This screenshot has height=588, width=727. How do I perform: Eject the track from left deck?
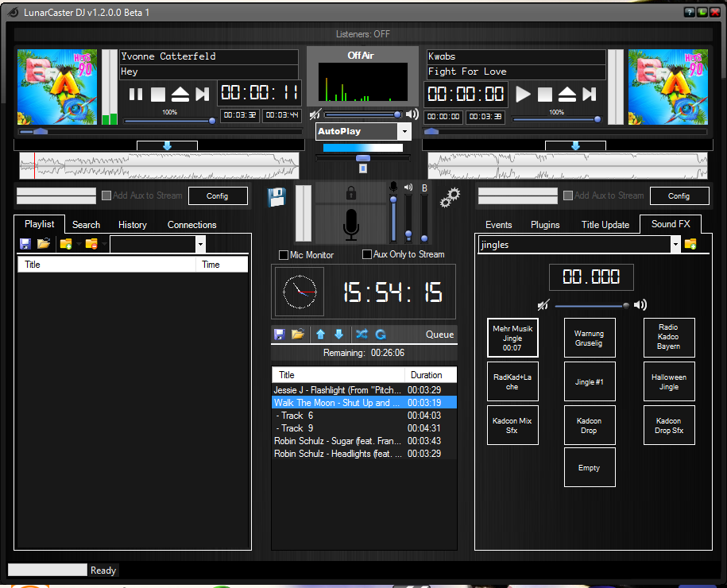pos(180,95)
